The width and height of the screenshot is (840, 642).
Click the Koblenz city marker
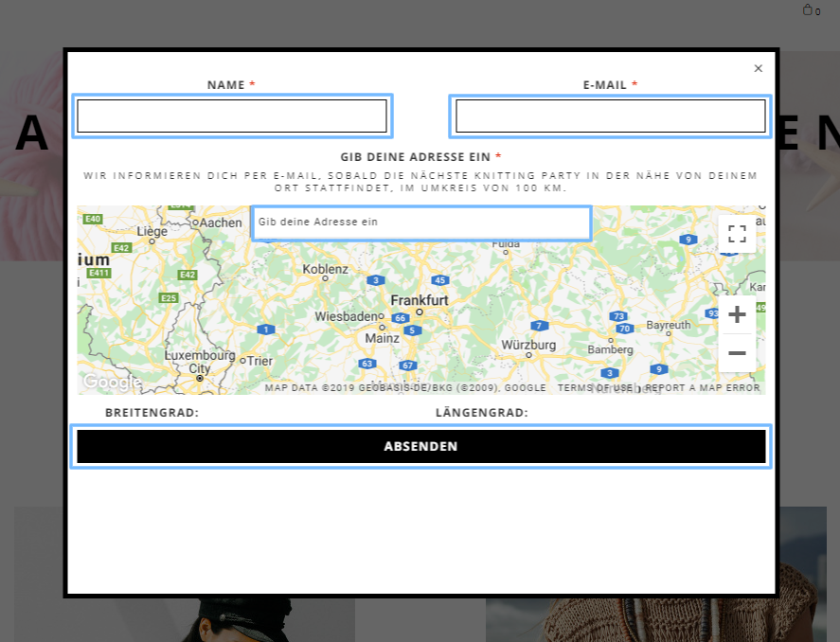tap(326, 278)
